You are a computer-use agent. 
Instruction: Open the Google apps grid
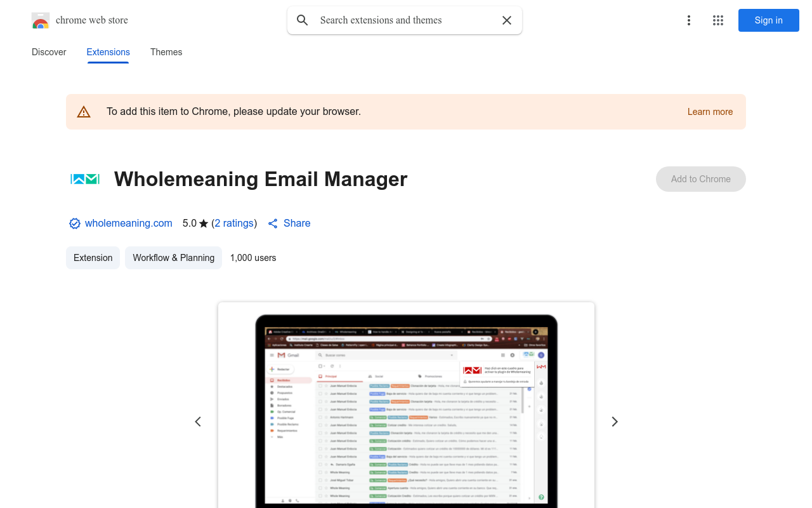pos(718,20)
